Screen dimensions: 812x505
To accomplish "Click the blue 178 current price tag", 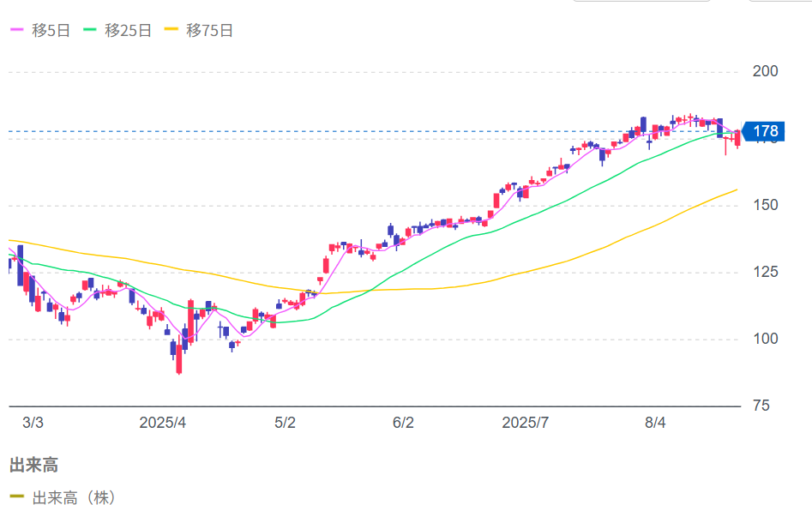I will click(764, 131).
